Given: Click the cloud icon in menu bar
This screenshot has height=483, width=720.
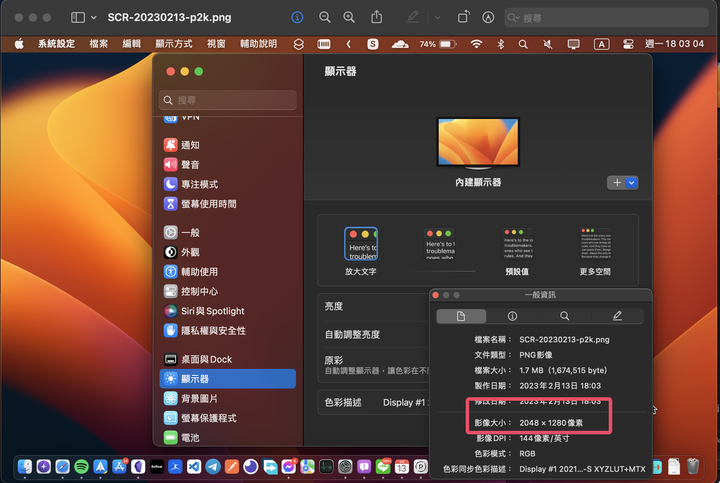Looking at the screenshot, I should click(x=400, y=44).
